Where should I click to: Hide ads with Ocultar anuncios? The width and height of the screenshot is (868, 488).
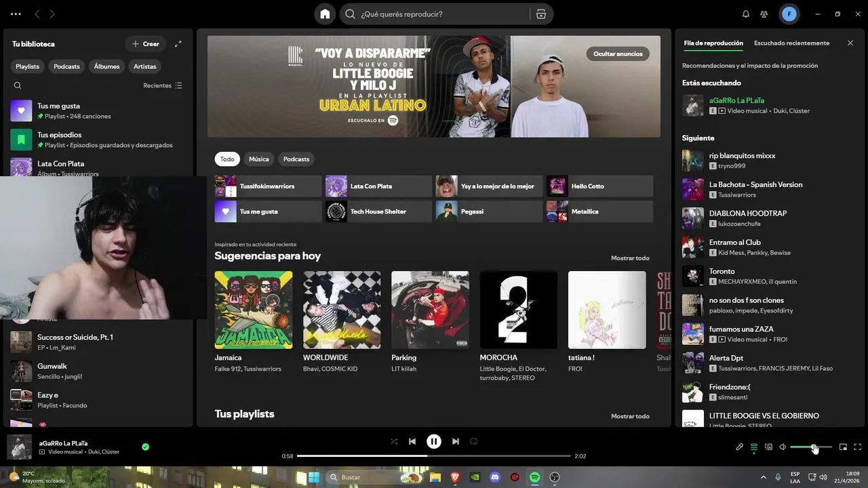click(618, 54)
